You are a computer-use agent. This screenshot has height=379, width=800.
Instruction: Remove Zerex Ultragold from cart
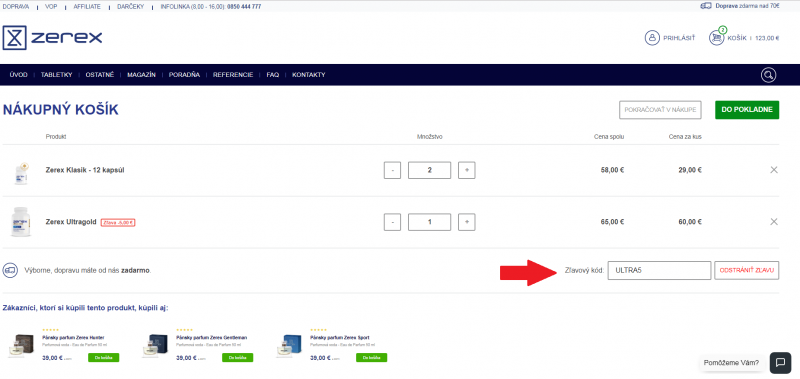point(773,222)
